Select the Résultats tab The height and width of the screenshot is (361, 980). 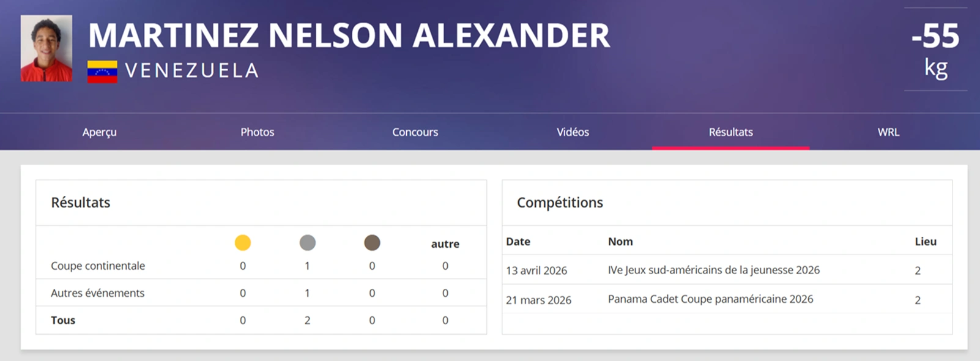(x=731, y=132)
